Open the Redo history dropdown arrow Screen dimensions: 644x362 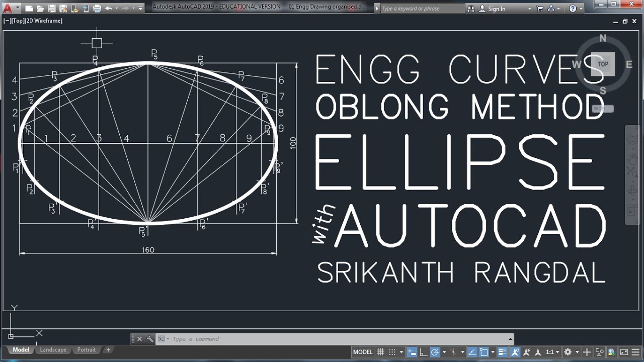133,9
